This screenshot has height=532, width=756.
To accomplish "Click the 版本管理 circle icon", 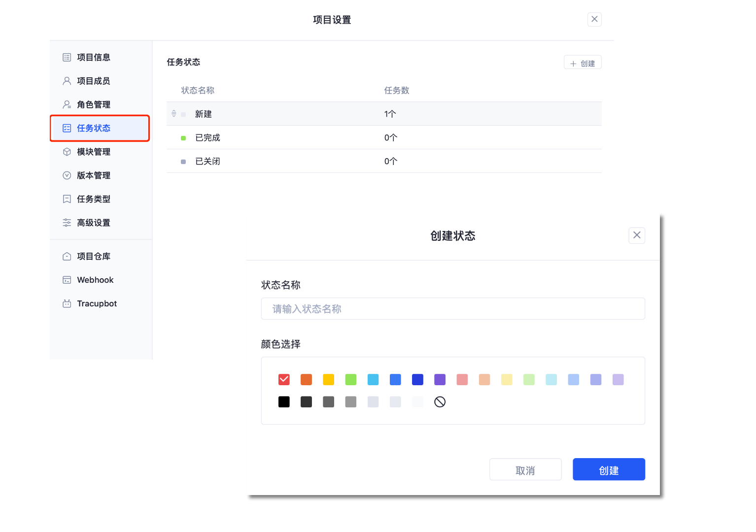I will (x=67, y=176).
